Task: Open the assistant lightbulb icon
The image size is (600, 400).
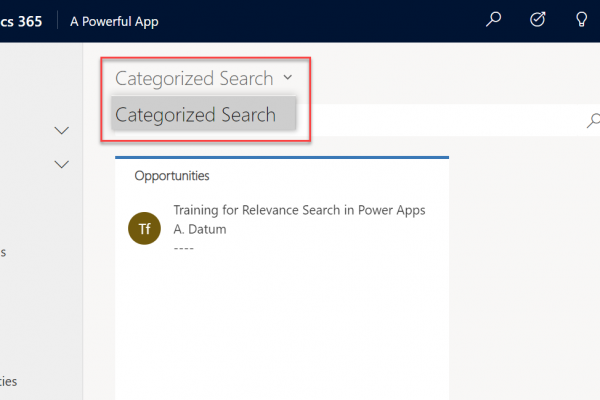Action: click(x=582, y=20)
